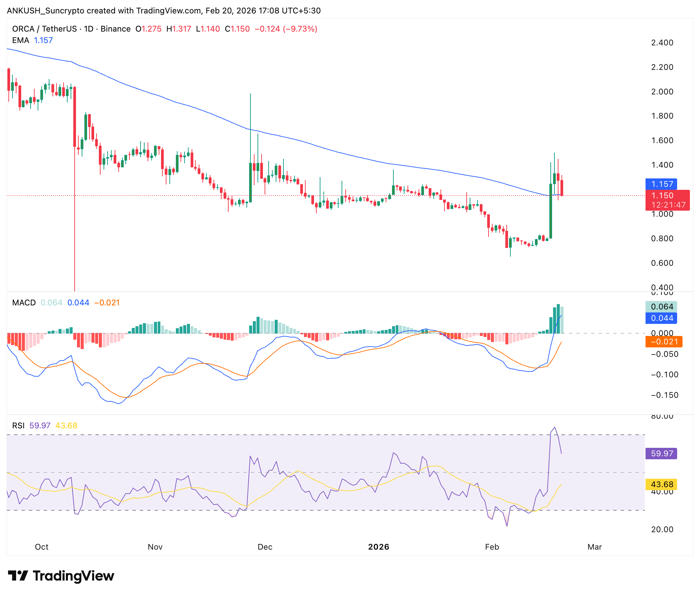This screenshot has height=596, width=700.
Task: Select the Feb label on the time axis
Action: [x=492, y=547]
